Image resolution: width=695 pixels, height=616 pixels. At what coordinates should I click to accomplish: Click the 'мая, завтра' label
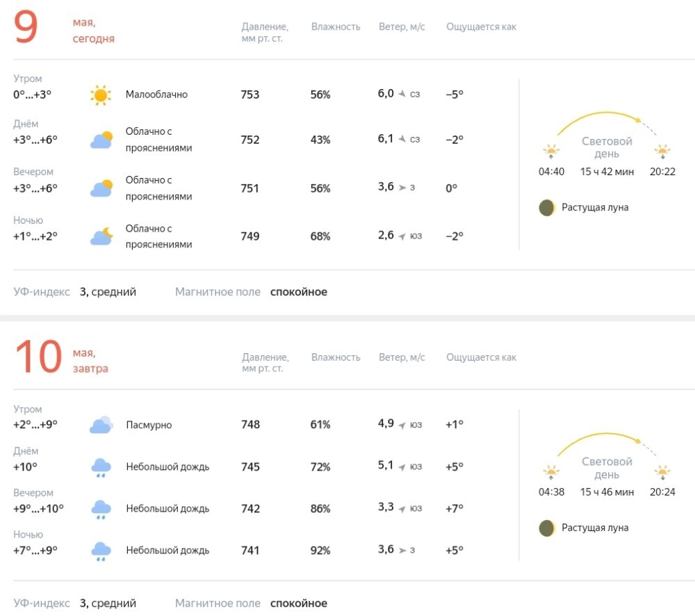pyautogui.click(x=90, y=361)
